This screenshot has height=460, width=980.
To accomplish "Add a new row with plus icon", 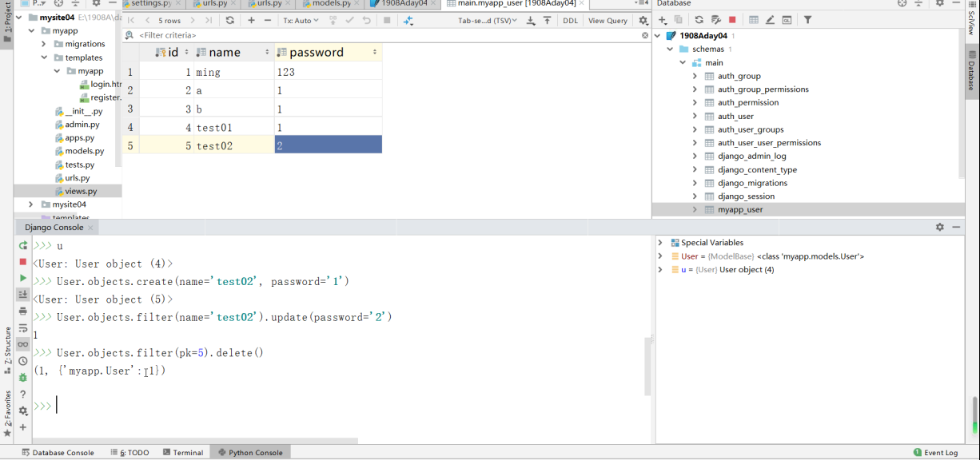I will (x=251, y=21).
